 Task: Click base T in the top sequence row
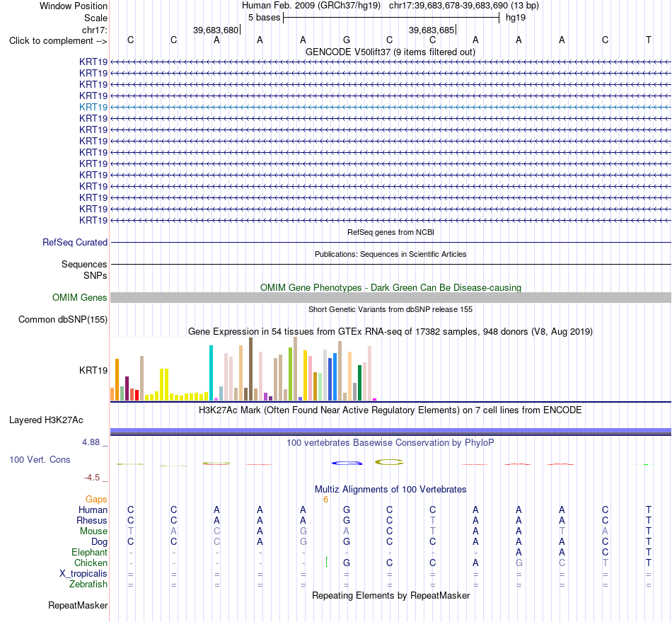(x=649, y=40)
